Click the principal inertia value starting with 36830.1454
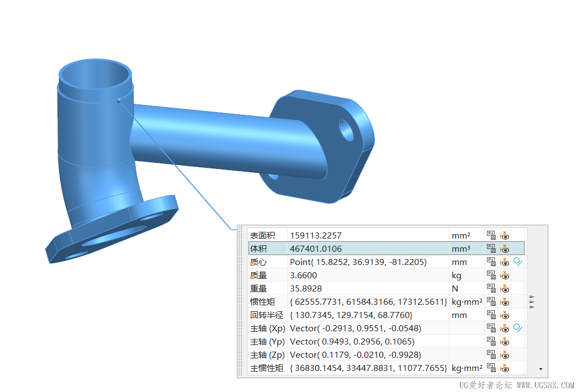The width and height of the screenshot is (577, 392). pos(368,368)
